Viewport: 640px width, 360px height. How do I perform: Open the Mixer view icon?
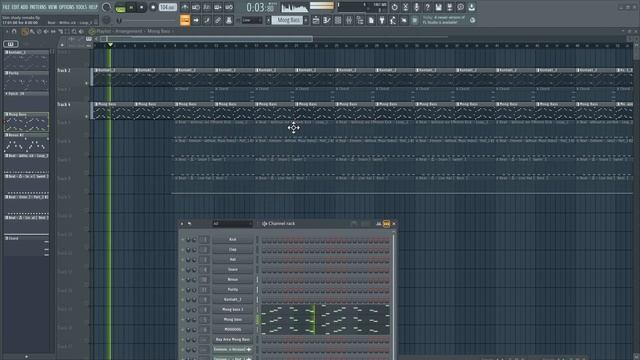tap(349, 20)
